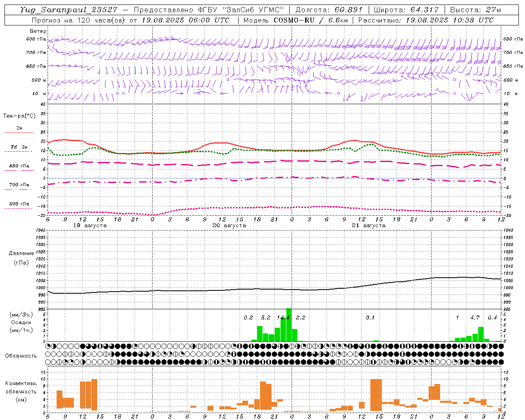Image resolution: width=525 pixels, height=420 pixels.
Task: Click the Осадки precipitation label
Action: (x=21, y=322)
